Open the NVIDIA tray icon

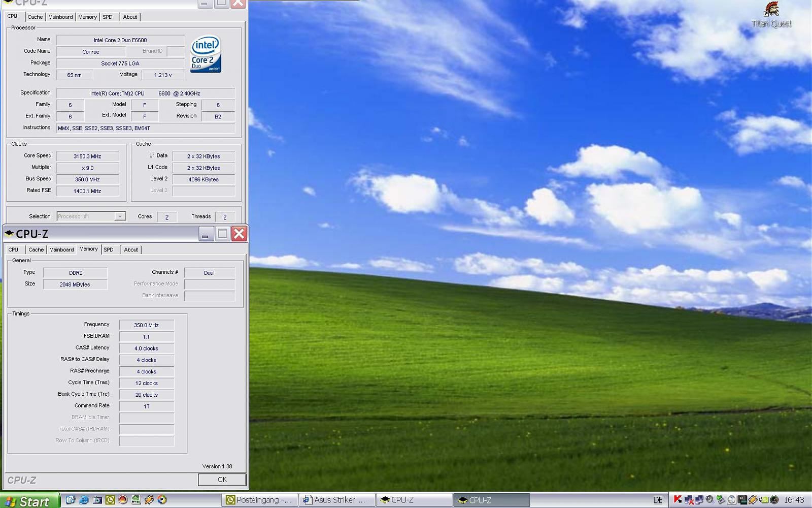tap(763, 499)
